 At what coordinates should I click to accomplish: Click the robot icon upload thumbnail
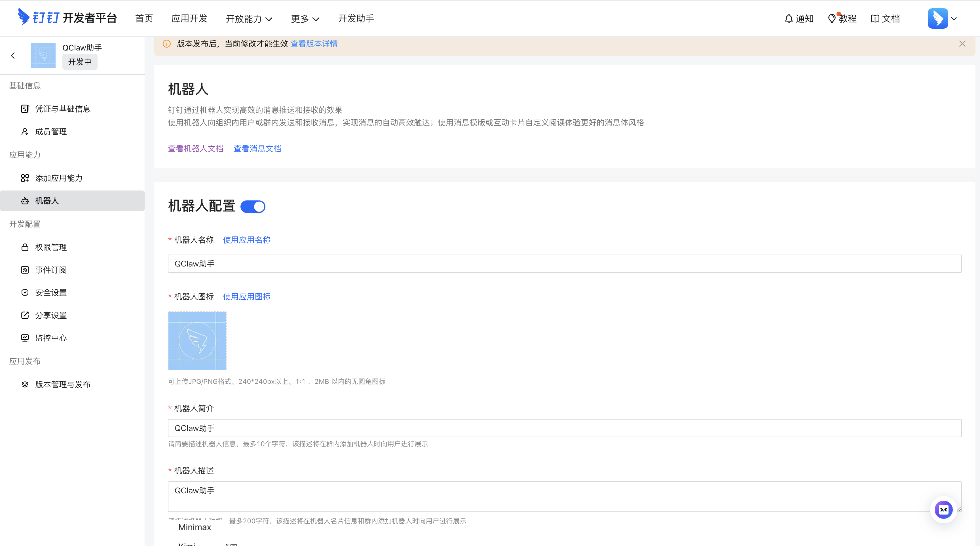pos(197,341)
